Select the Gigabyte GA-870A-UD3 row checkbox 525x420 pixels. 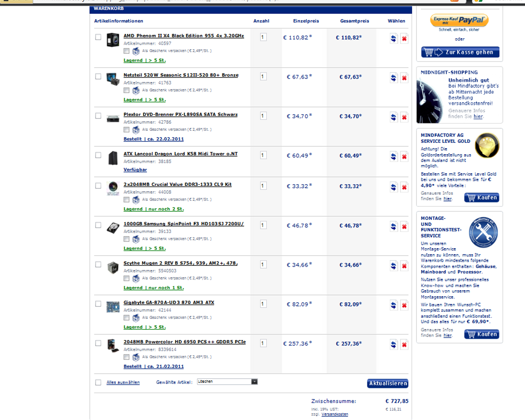click(98, 304)
